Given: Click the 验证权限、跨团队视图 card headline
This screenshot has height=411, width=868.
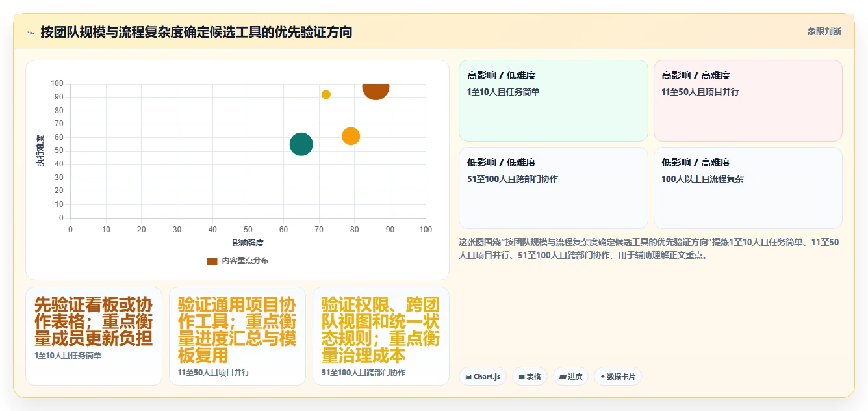Looking at the screenshot, I should (381, 330).
